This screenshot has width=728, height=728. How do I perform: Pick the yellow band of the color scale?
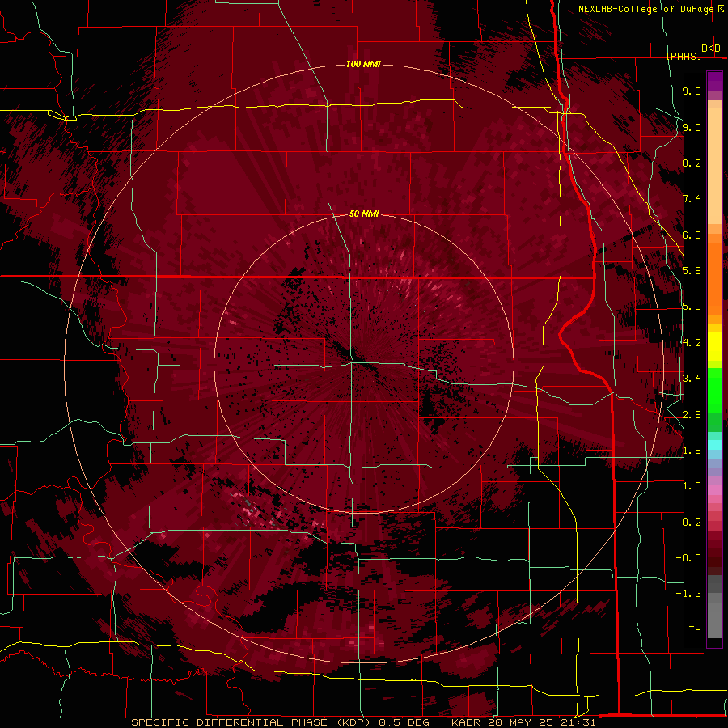[714, 346]
